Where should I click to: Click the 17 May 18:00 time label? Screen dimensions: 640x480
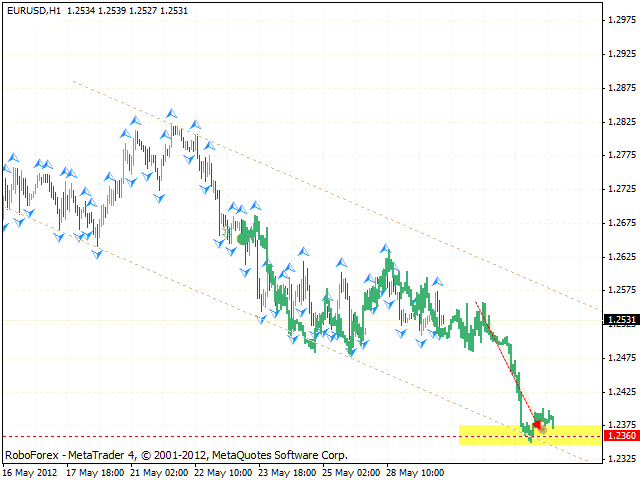coord(96,470)
